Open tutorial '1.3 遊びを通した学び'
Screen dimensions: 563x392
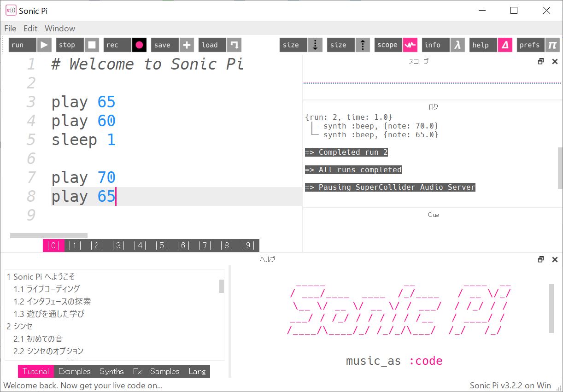pyautogui.click(x=49, y=314)
